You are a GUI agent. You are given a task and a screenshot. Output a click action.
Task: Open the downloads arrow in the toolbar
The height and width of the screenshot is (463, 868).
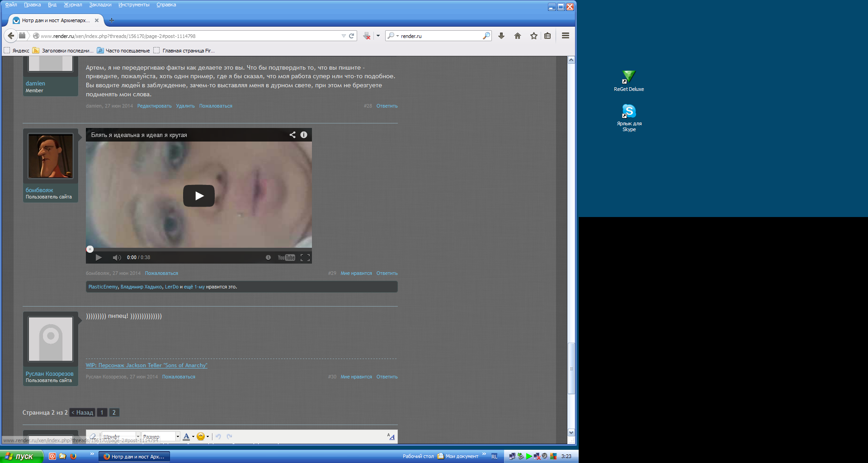[x=501, y=36]
